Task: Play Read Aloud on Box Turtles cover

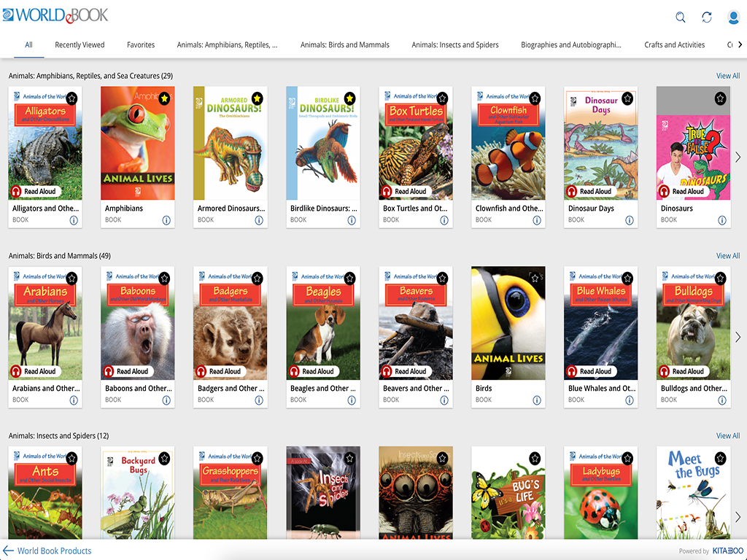Action: pyautogui.click(x=406, y=192)
